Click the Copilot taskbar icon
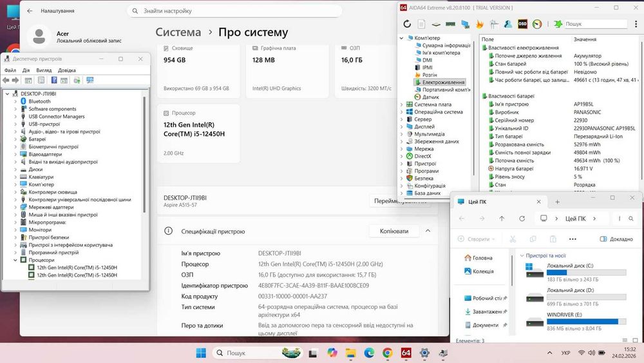The image size is (644, 363). (x=332, y=353)
